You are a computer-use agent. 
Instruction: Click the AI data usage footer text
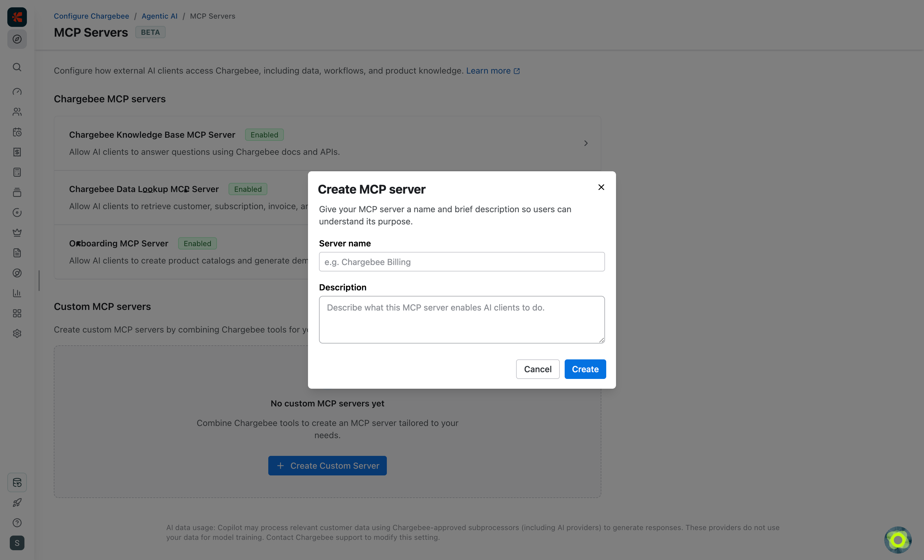point(473,532)
